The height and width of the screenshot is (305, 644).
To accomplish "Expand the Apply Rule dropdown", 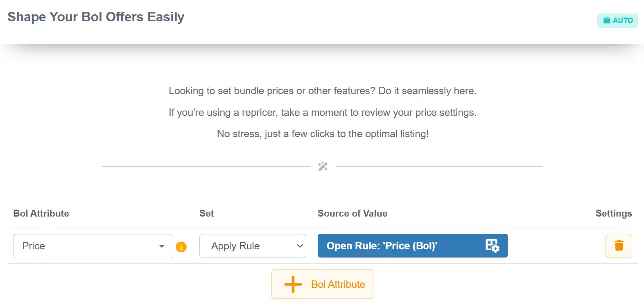I will (x=252, y=246).
